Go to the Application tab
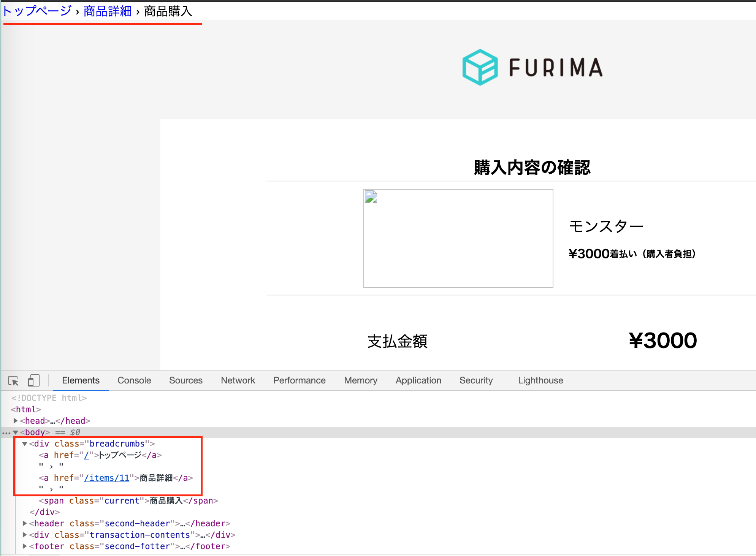The height and width of the screenshot is (556, 756). [x=418, y=380]
